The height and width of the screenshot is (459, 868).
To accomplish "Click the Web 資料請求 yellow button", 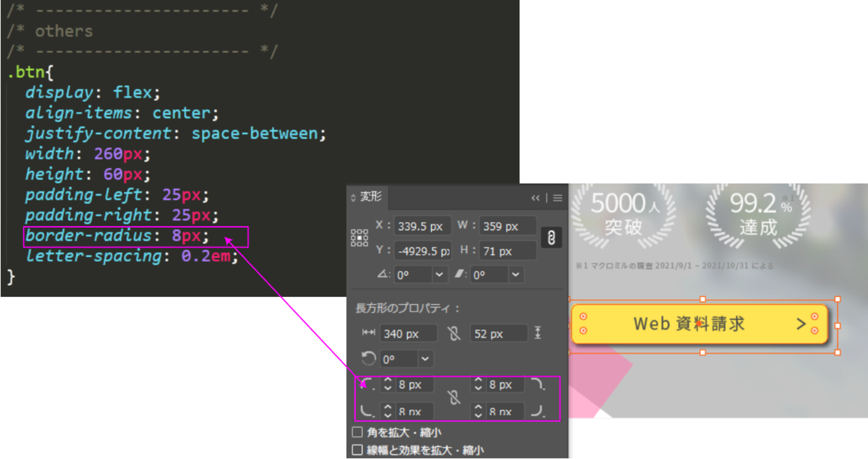I will [x=699, y=324].
